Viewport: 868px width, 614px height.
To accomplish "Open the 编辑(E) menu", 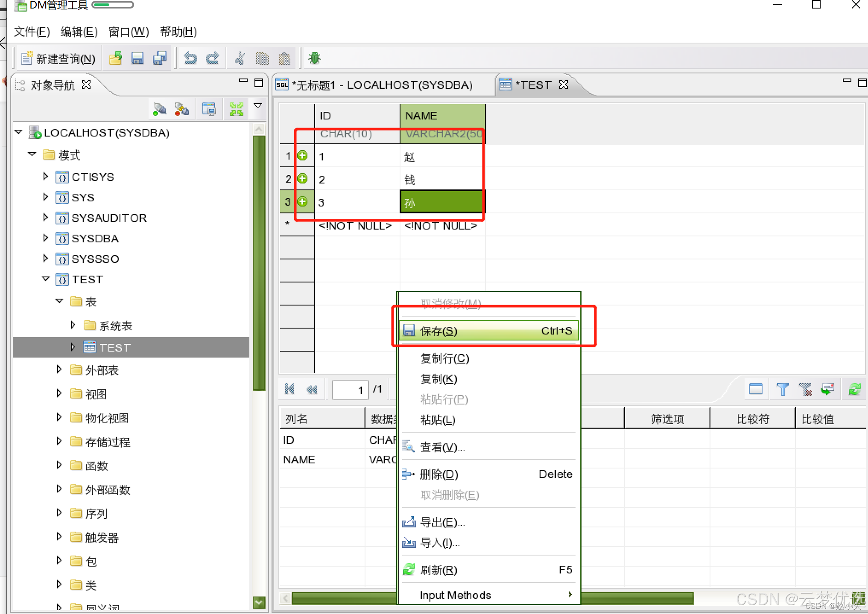I will (x=79, y=32).
